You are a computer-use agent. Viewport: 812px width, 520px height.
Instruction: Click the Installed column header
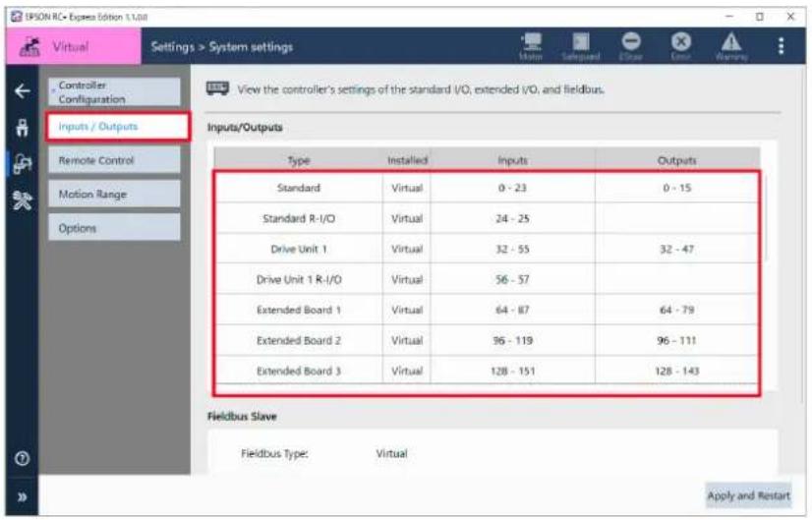[407, 160]
